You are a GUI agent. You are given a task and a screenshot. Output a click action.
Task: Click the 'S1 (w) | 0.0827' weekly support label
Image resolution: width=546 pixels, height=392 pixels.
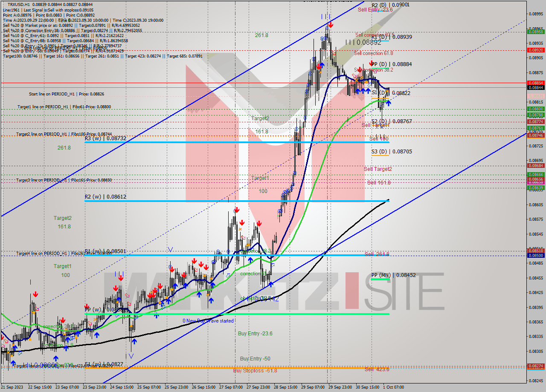point(104,364)
